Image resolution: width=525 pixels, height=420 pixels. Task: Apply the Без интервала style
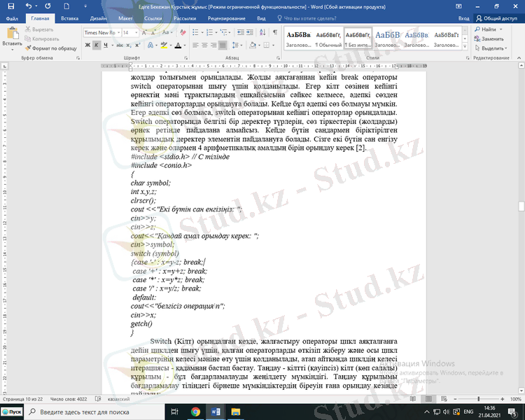(x=358, y=39)
